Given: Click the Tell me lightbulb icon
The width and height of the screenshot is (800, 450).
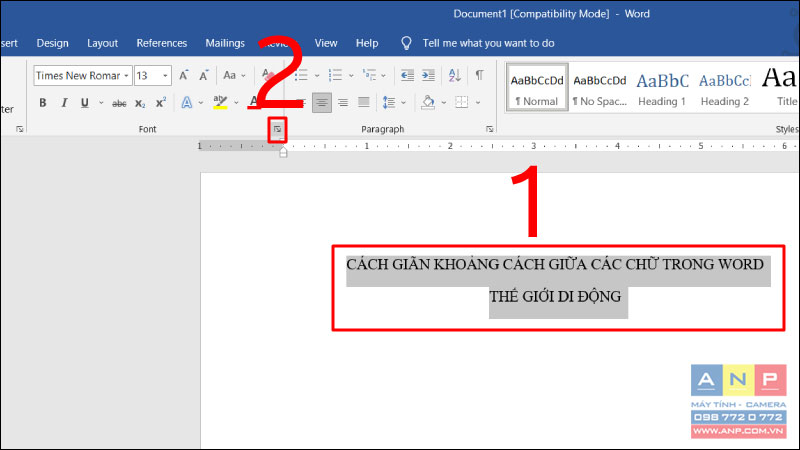Looking at the screenshot, I should (x=406, y=43).
